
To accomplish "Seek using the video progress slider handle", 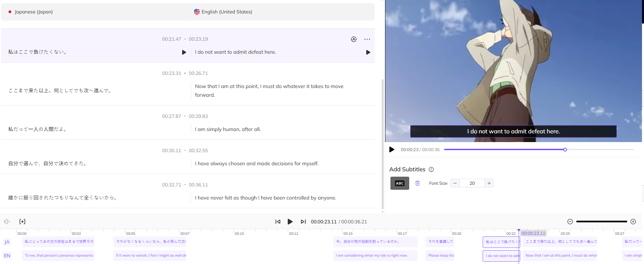I will click(x=565, y=149).
